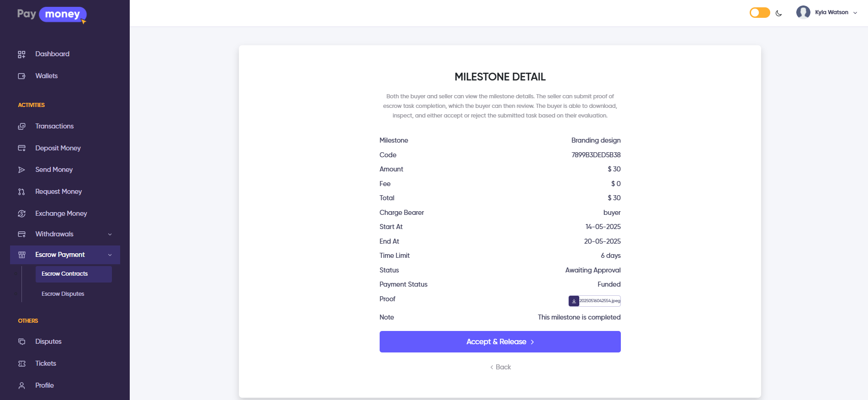Viewport: 868px width, 400px height.
Task: Open the Deposit Money page
Action: 58,148
